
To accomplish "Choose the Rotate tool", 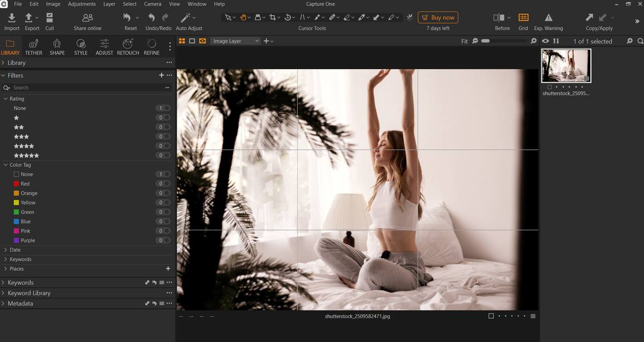I will (x=289, y=17).
